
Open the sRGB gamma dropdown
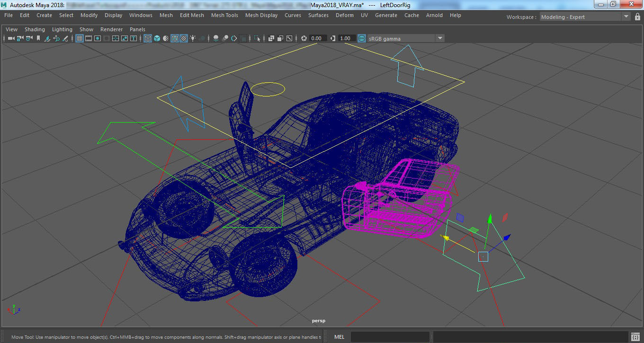click(x=406, y=38)
